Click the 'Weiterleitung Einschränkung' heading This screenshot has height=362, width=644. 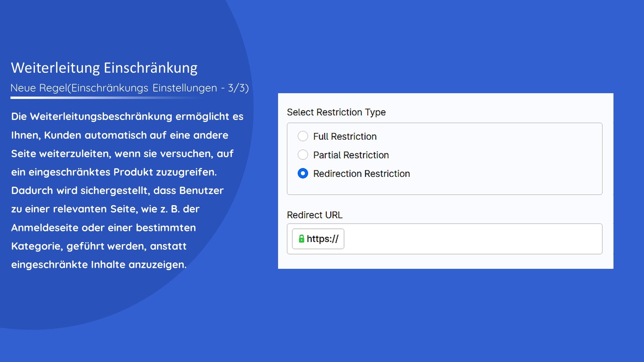tap(104, 68)
